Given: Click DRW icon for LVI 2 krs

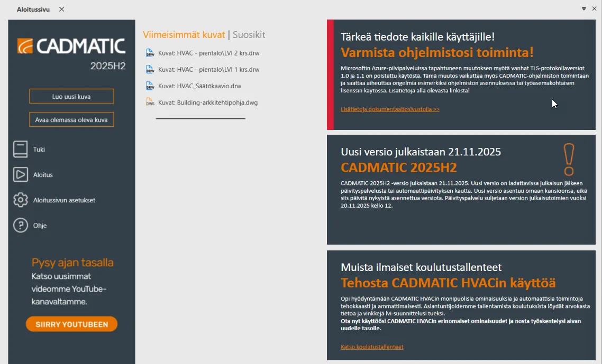Looking at the screenshot, I should click(x=150, y=53).
